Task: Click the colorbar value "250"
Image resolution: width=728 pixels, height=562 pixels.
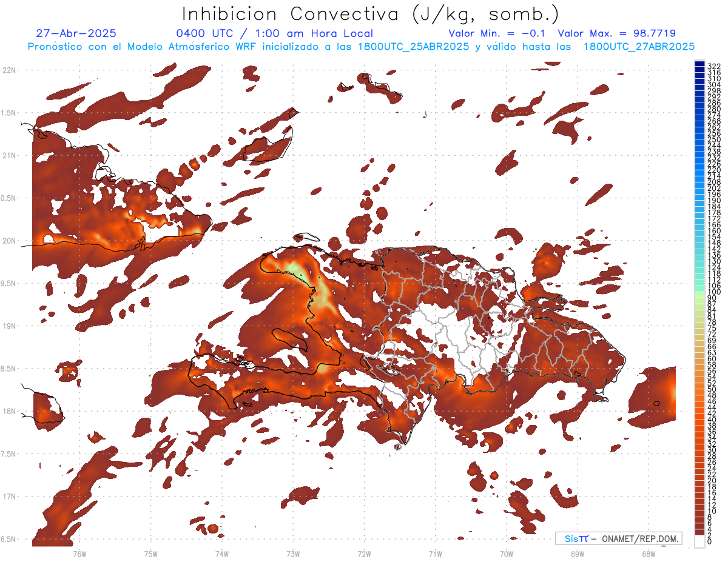Action: coord(714,139)
